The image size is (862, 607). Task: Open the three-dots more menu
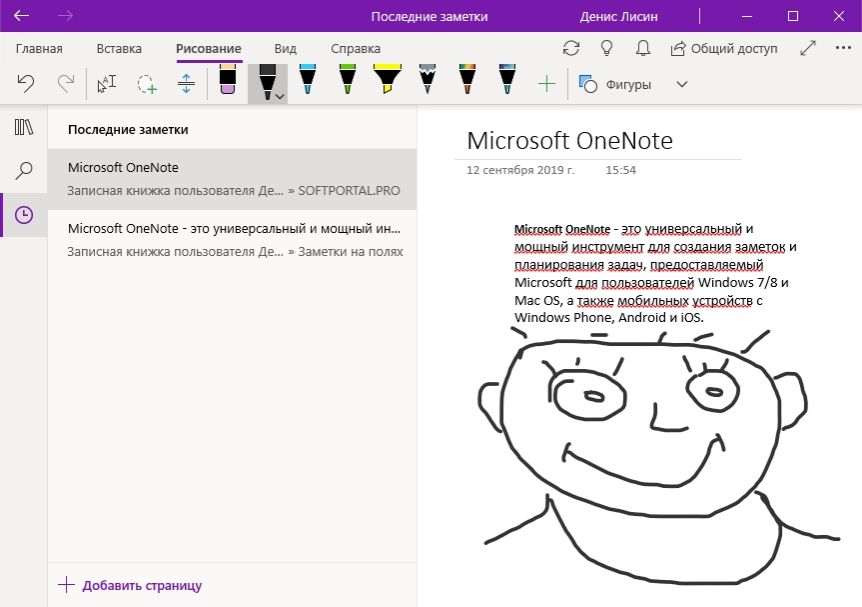pos(843,48)
